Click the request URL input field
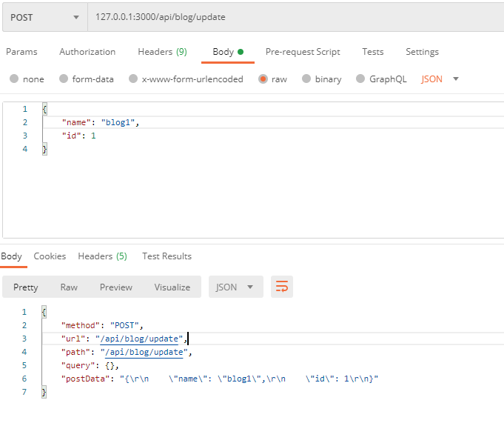Image resolution: width=504 pixels, height=423 pixels. (296, 17)
